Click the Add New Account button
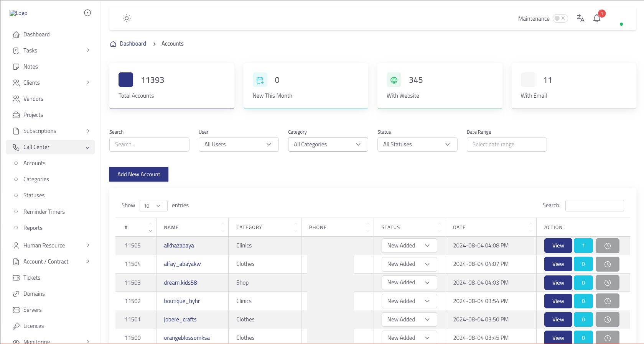The image size is (644, 344). tap(138, 174)
